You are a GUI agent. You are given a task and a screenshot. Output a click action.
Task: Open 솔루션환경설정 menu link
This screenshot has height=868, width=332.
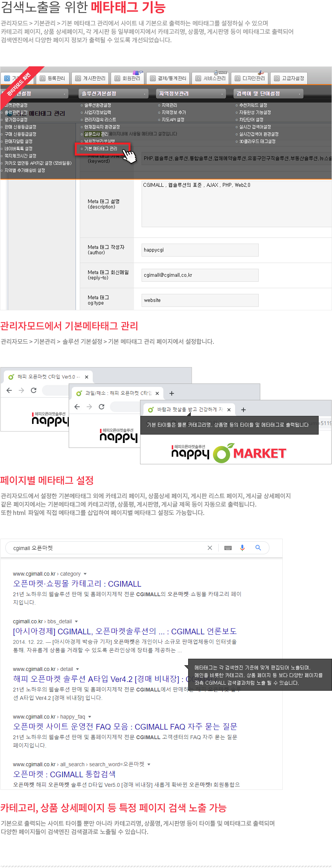(98, 105)
